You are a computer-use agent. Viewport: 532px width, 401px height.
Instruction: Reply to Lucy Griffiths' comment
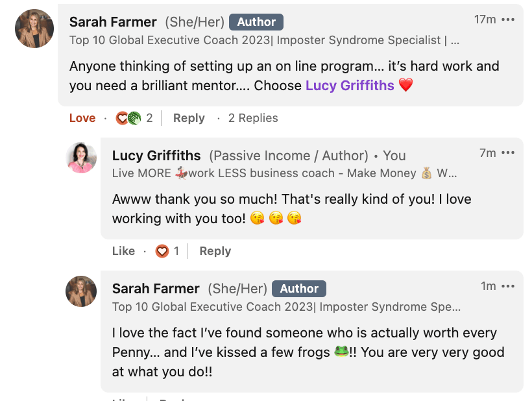215,251
